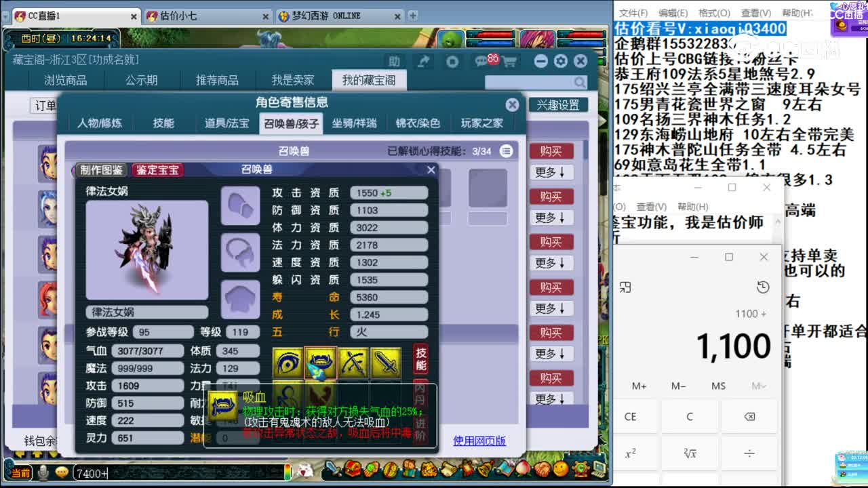Click the 律法女娲 pet portrait
Viewport: 868px width, 488px height.
147,249
